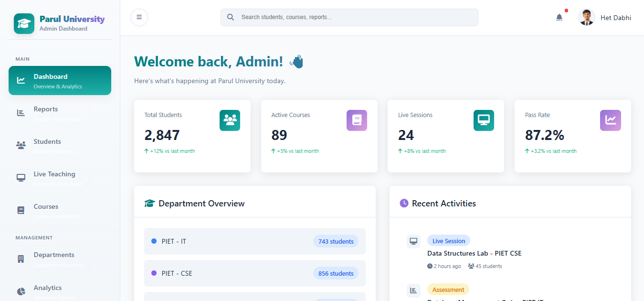The height and width of the screenshot is (301, 644).
Task: Click the Active Courses book icon
Action: (357, 120)
